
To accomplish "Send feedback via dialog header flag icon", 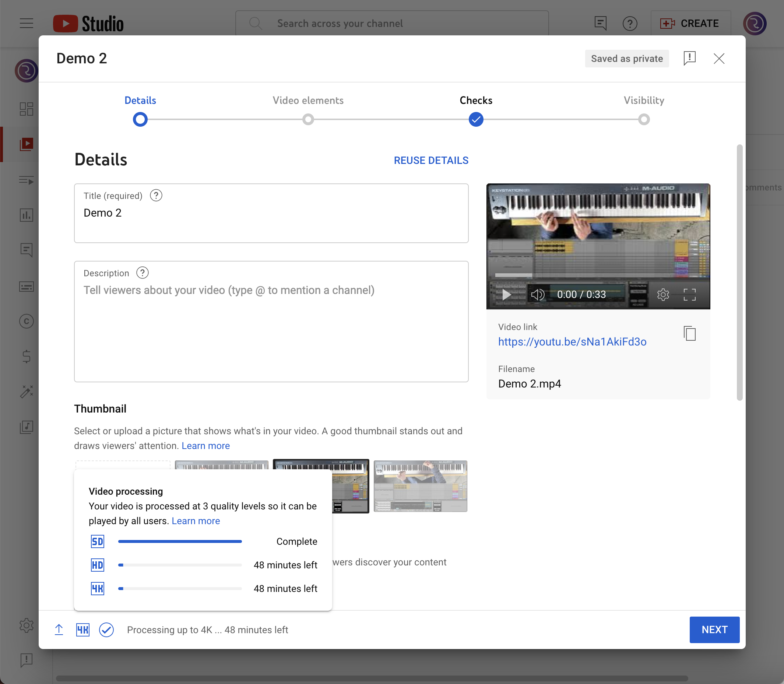I will [689, 59].
